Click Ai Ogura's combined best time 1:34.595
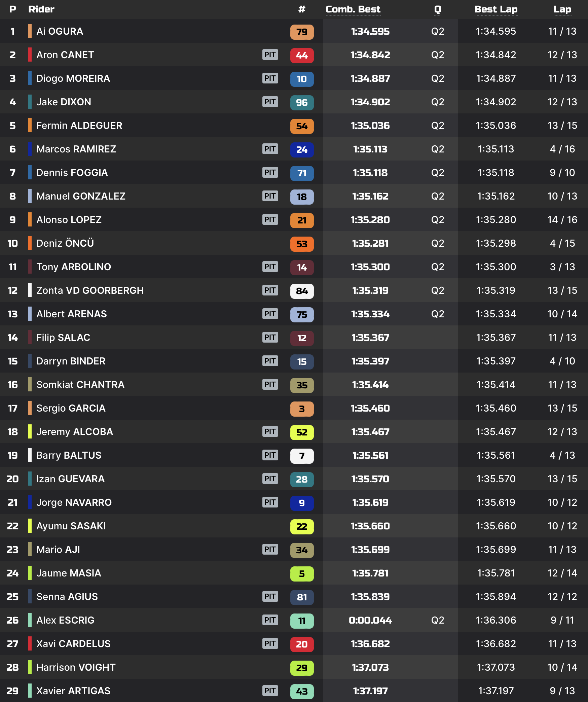Image resolution: width=588 pixels, height=702 pixels. point(370,31)
